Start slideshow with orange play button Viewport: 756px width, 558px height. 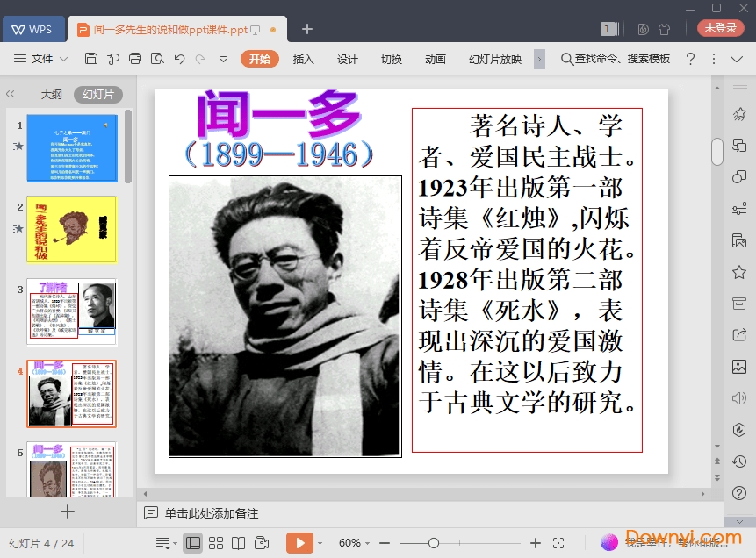coord(299,543)
